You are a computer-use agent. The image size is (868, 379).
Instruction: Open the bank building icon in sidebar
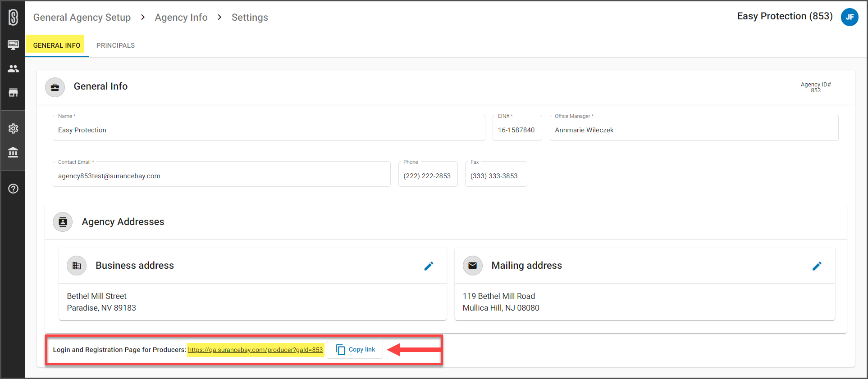14,152
